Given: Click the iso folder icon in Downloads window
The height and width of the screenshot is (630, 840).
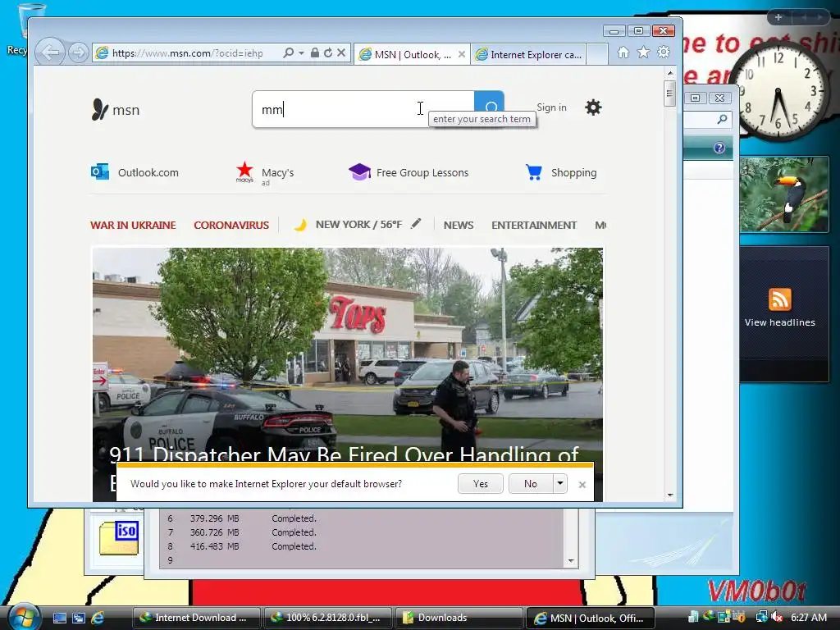Looking at the screenshot, I should (x=120, y=538).
